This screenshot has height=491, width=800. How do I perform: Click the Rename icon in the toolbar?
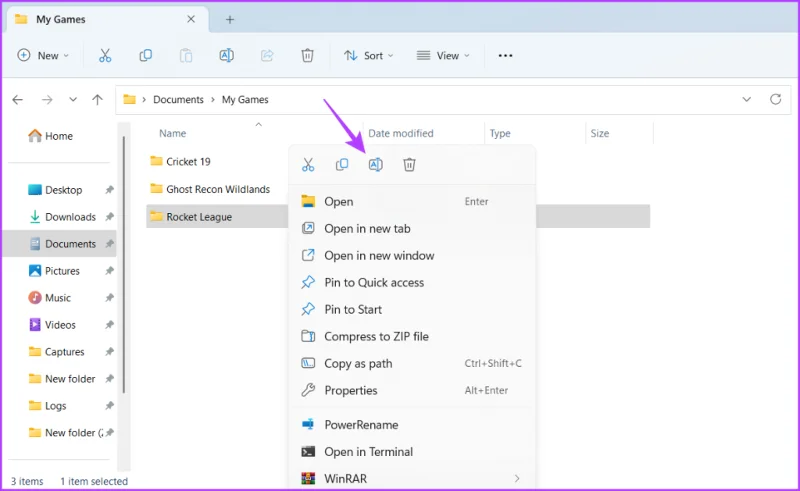227,56
